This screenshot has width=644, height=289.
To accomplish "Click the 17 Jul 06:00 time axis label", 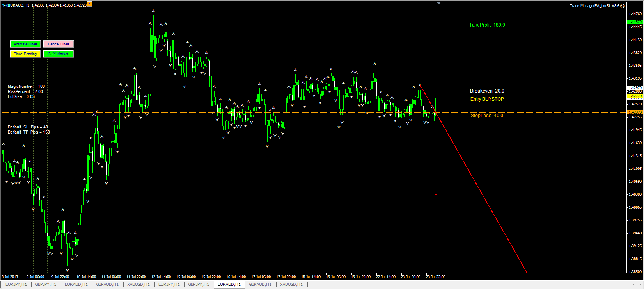I will pyautogui.click(x=261, y=277).
